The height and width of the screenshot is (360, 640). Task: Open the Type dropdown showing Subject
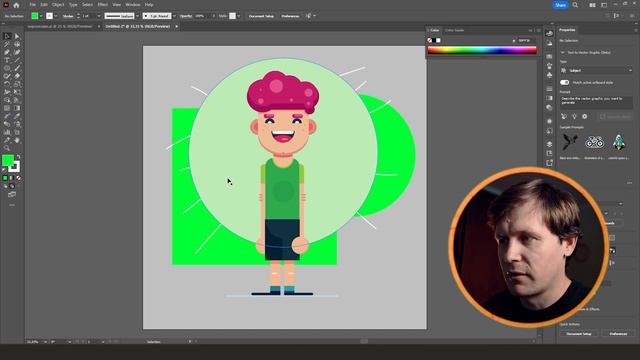click(x=596, y=71)
